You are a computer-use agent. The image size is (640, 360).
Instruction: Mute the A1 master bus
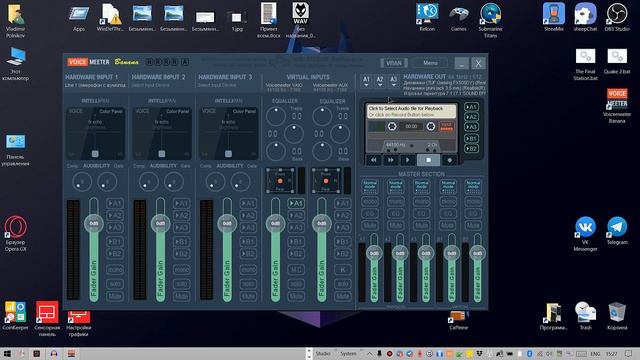tap(370, 225)
